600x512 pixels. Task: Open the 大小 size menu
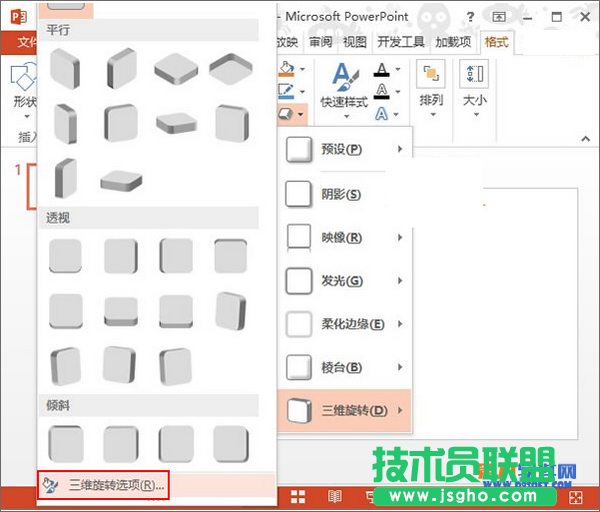coord(474,89)
